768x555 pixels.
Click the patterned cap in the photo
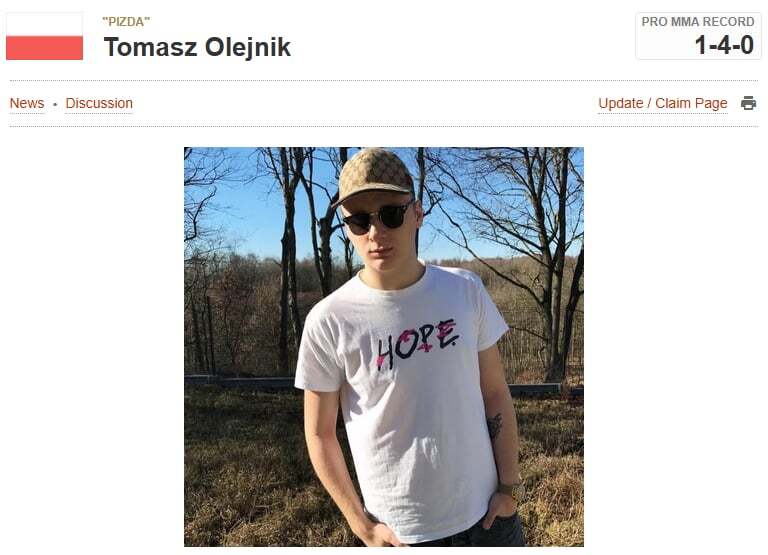[374, 175]
